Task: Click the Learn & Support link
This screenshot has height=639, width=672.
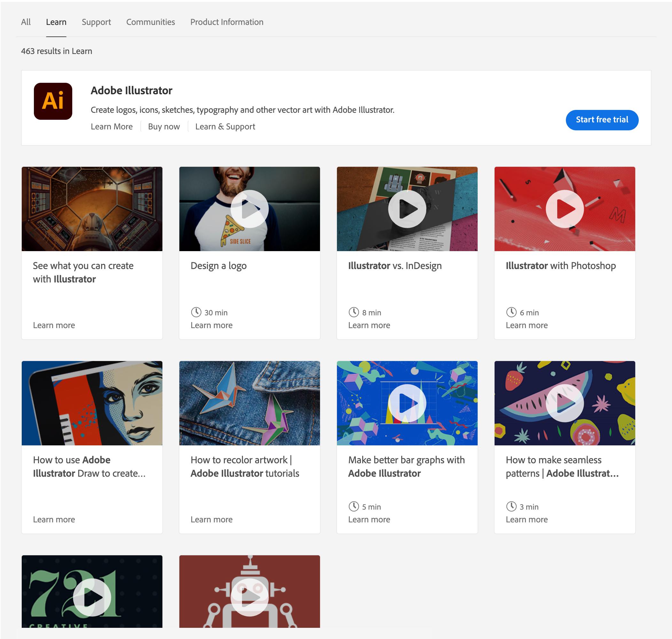Action: [x=225, y=127]
